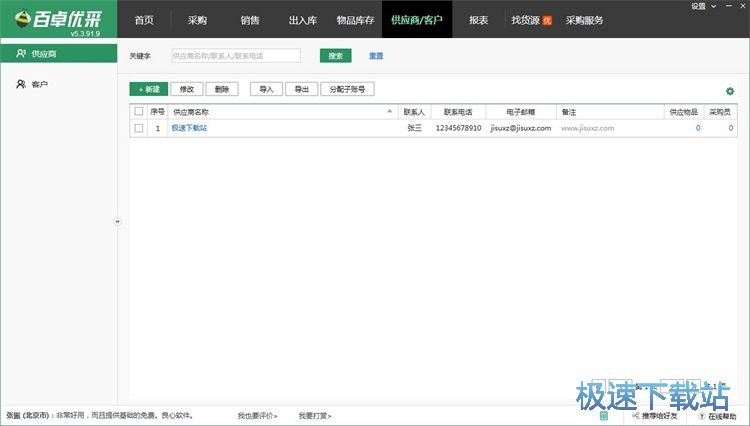
Task: Click the email cell jisuxz@jisuxz.com
Action: (521, 128)
